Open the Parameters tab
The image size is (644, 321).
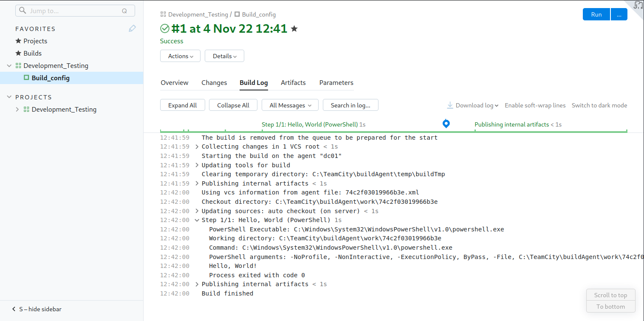(x=336, y=83)
